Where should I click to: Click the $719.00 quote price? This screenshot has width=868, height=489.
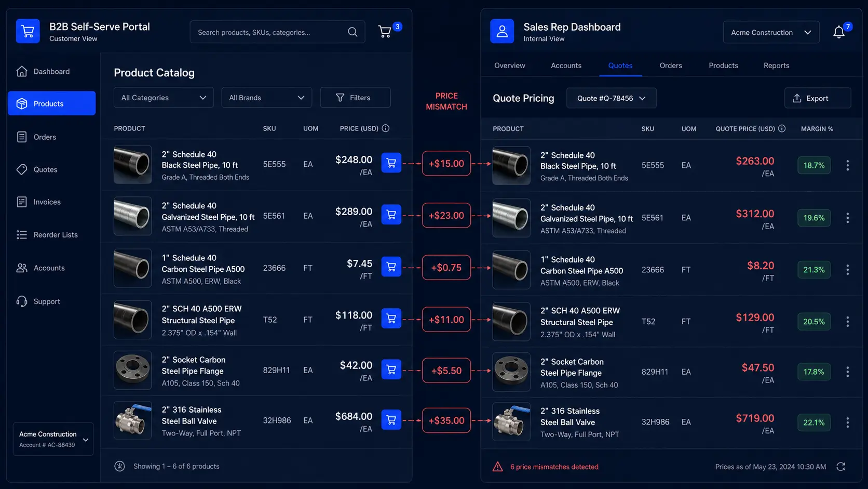[755, 418]
